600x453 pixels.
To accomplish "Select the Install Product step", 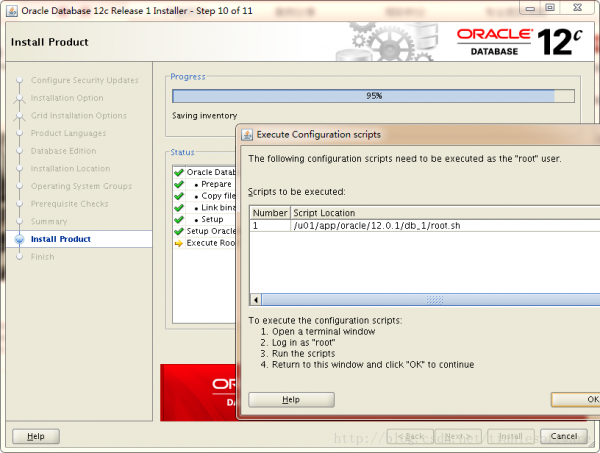I will tap(61, 239).
